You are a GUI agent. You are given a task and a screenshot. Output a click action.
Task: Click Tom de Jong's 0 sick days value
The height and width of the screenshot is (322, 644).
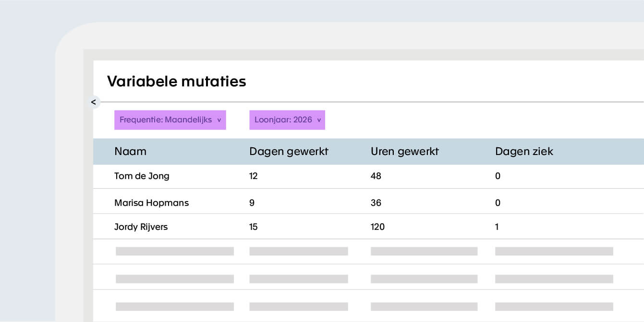498,176
